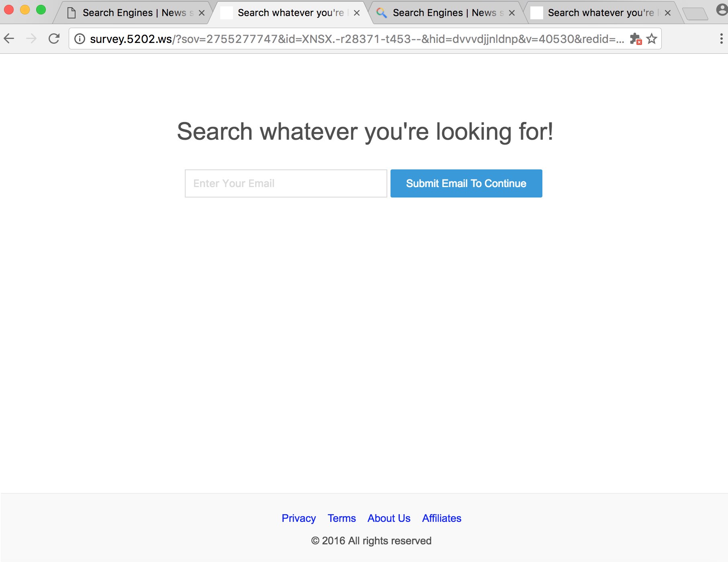Open a new tab button
The height and width of the screenshot is (562, 728).
point(695,14)
